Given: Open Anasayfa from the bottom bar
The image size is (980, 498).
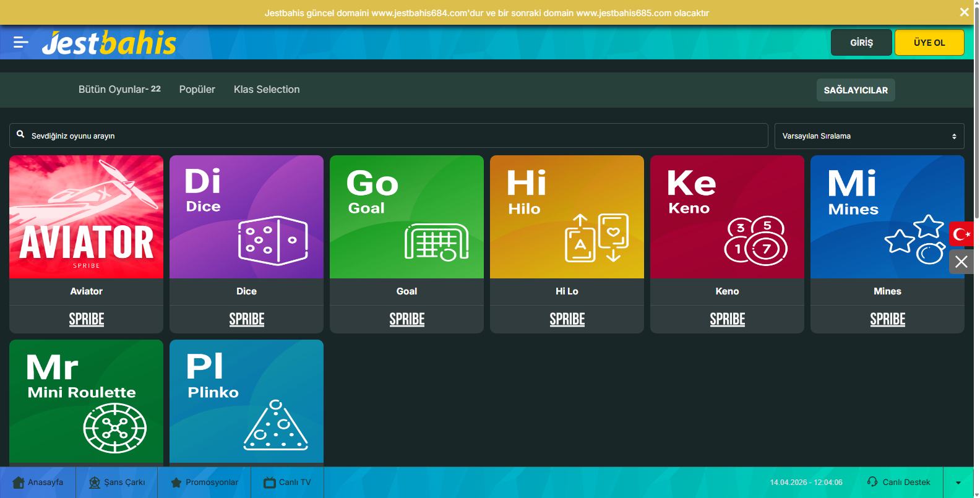Looking at the screenshot, I should pyautogui.click(x=38, y=483).
